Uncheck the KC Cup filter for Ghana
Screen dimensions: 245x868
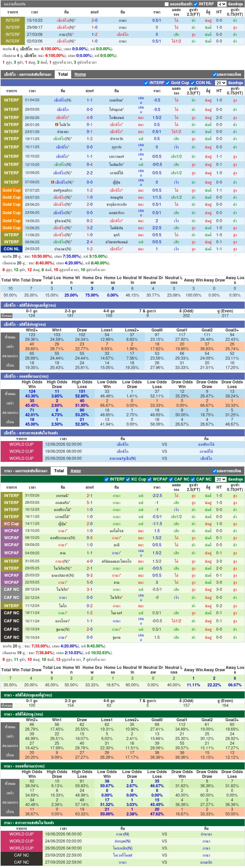128,479
